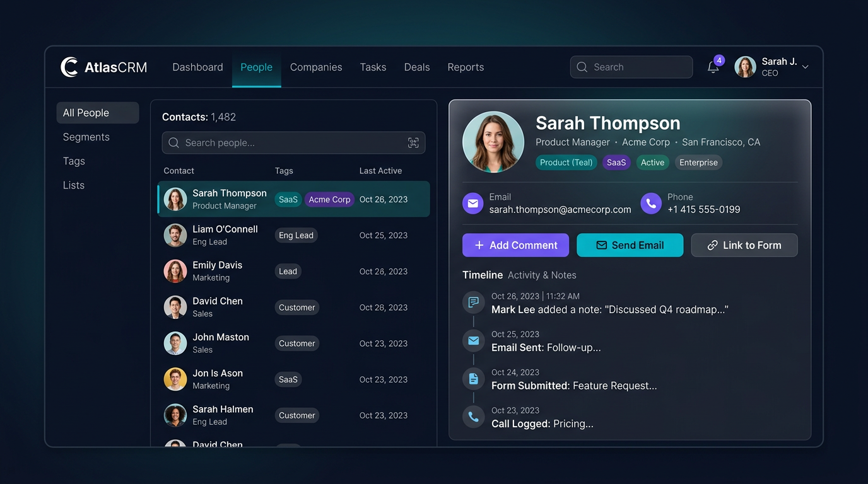Click the Link to Form button
The height and width of the screenshot is (484, 868).
coord(744,245)
